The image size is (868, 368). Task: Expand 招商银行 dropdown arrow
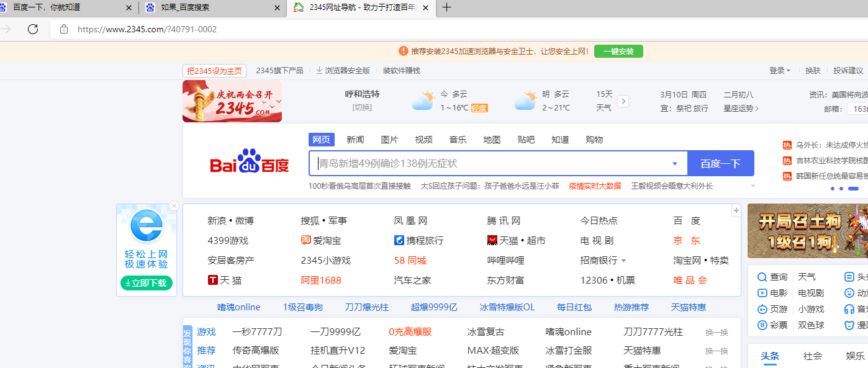click(623, 261)
